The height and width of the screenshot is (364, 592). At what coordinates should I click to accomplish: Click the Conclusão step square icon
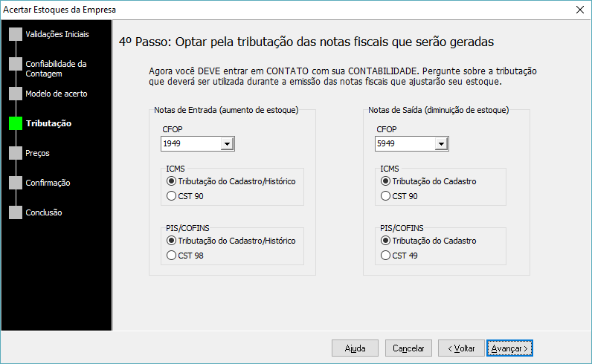[x=16, y=212]
